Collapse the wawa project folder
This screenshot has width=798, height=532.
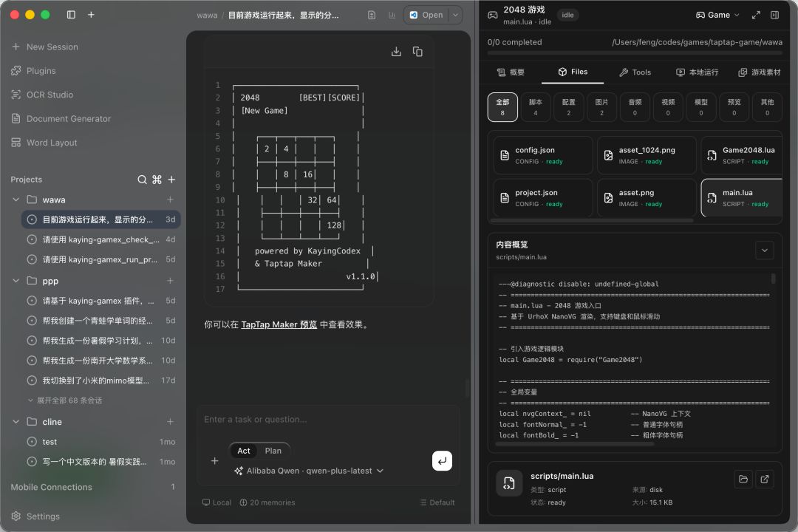click(16, 199)
